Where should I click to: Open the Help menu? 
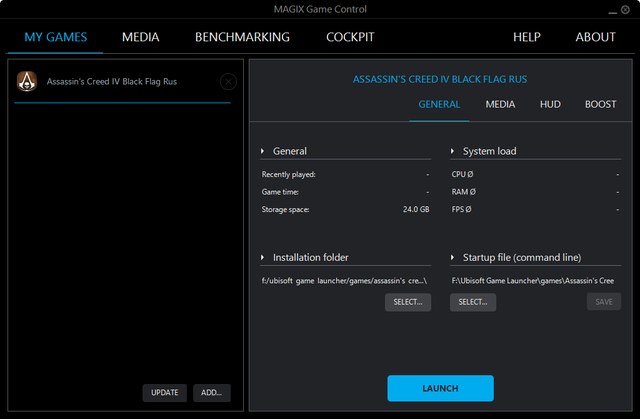point(527,37)
